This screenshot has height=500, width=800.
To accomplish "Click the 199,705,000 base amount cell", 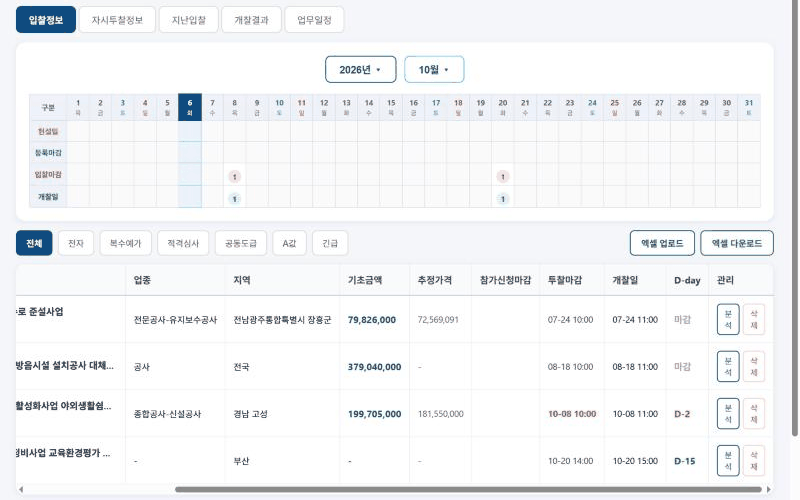I will click(x=374, y=414).
